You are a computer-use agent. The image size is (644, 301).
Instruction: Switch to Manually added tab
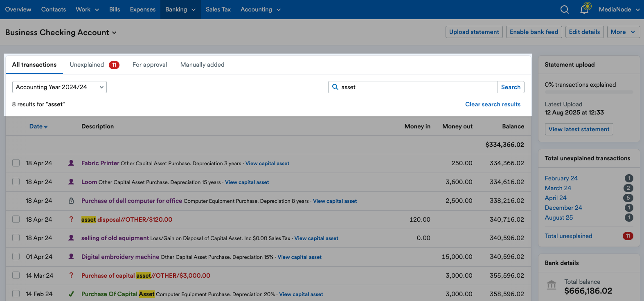[x=203, y=65]
